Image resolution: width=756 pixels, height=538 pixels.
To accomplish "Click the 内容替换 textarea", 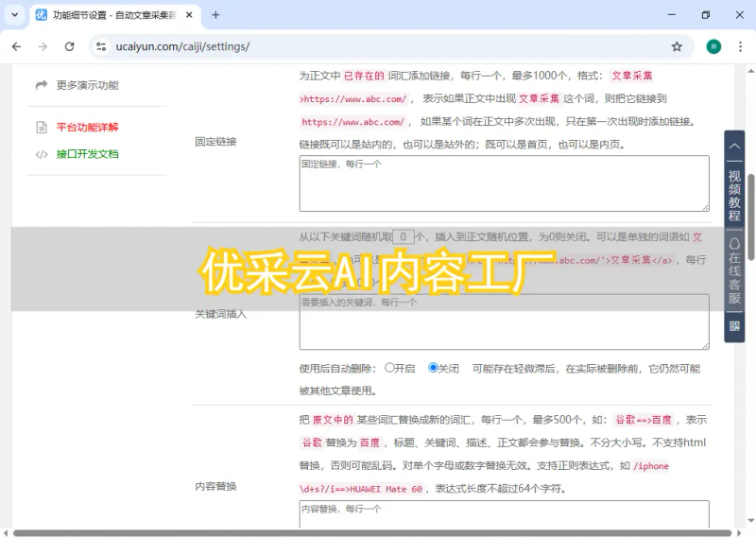I will (504, 513).
